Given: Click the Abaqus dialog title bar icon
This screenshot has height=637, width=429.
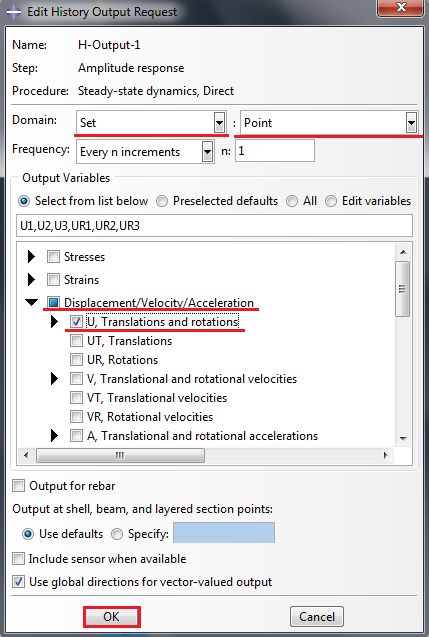Looking at the screenshot, I should click(13, 11).
